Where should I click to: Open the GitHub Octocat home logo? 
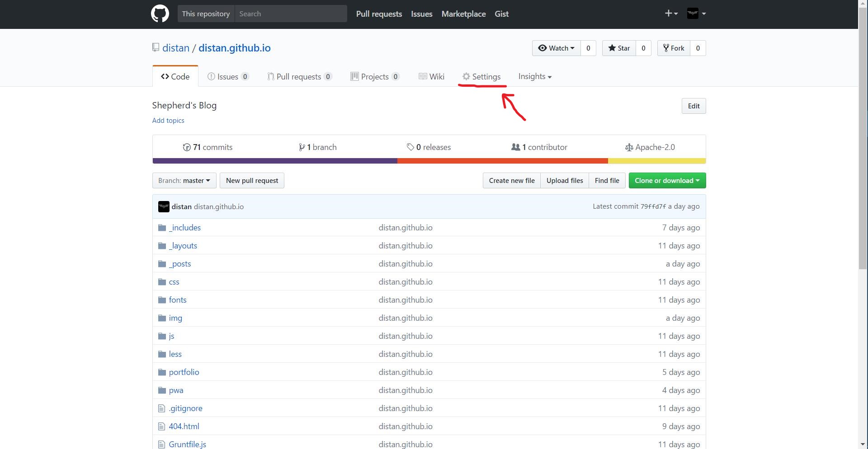point(160,14)
